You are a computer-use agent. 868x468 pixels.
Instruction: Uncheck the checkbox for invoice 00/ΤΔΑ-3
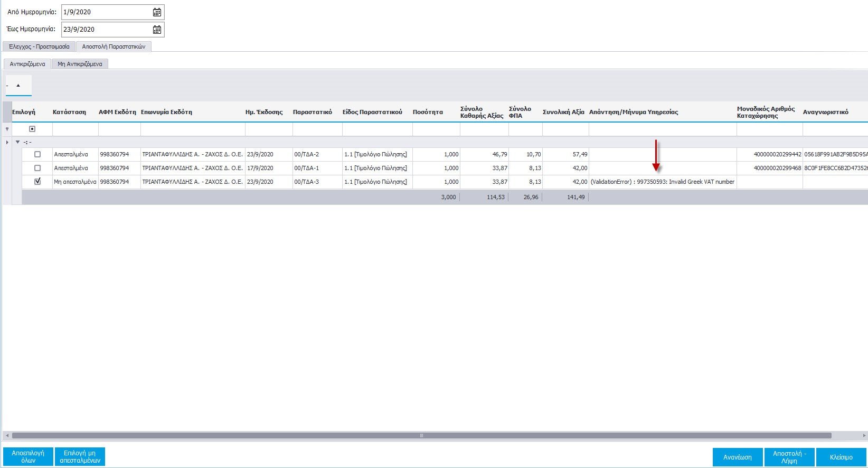[x=37, y=181]
